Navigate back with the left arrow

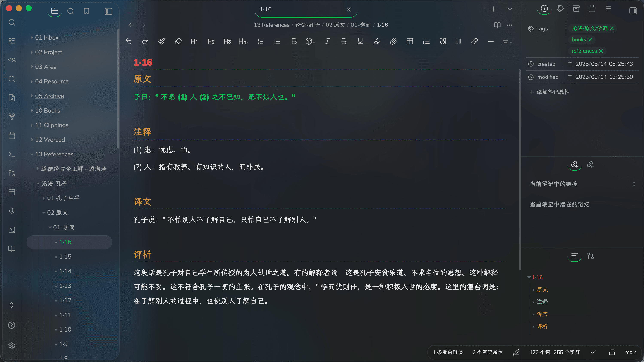131,25
